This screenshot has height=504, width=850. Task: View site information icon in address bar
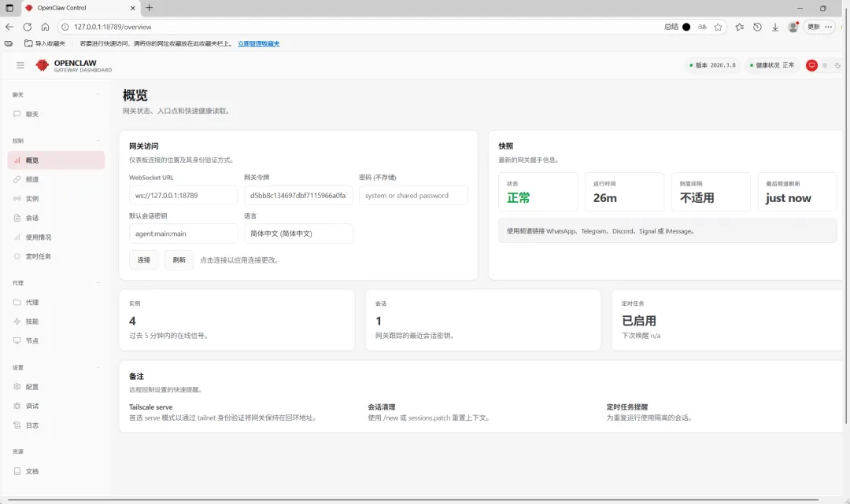pyautogui.click(x=65, y=27)
